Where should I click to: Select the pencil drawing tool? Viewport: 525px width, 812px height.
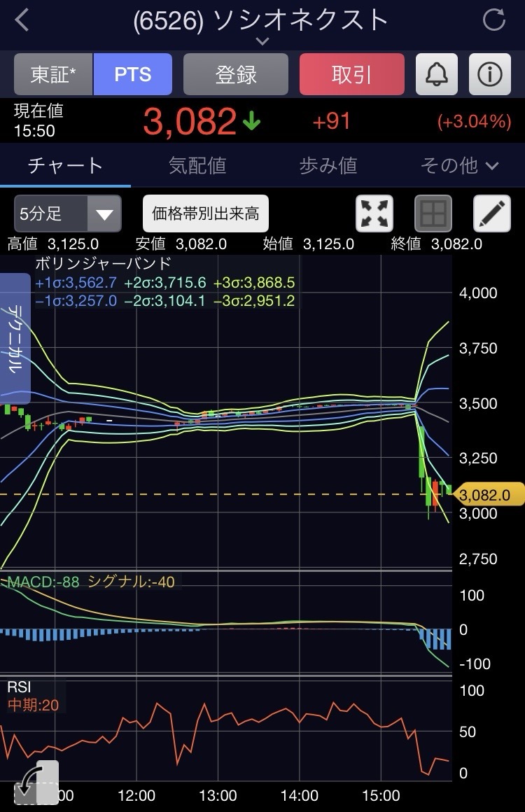(492, 213)
